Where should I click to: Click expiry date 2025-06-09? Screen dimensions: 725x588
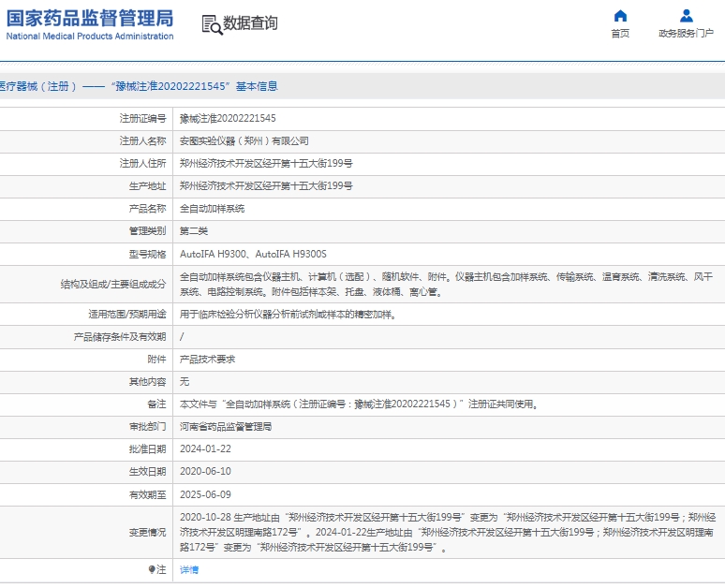pos(205,494)
